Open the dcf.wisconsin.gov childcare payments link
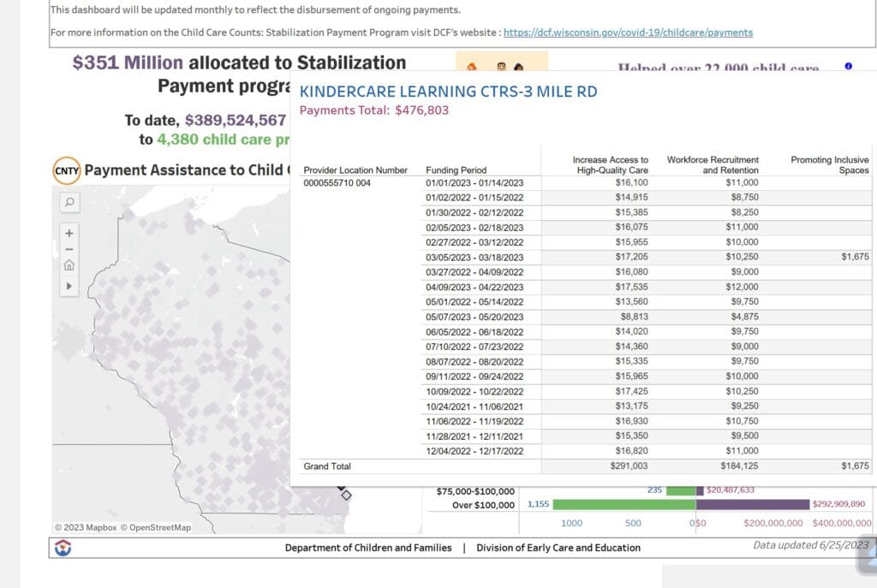Viewport: 877px width, 588px height. [628, 33]
